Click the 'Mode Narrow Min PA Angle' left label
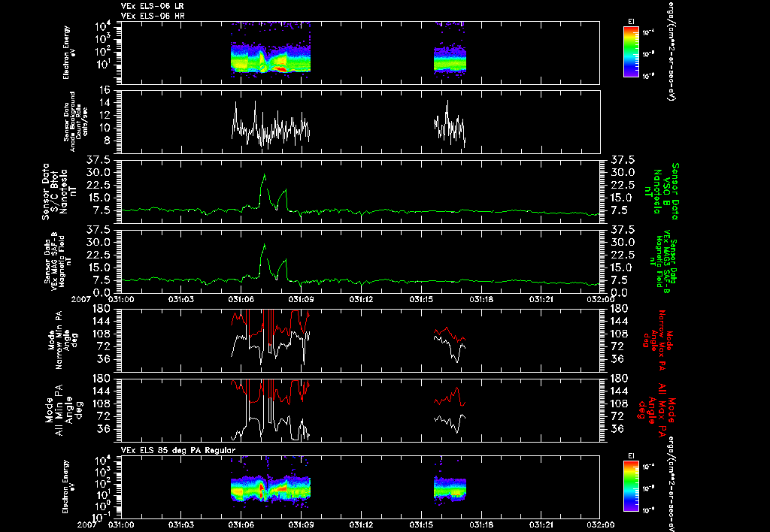The image size is (770, 532). click(62, 340)
